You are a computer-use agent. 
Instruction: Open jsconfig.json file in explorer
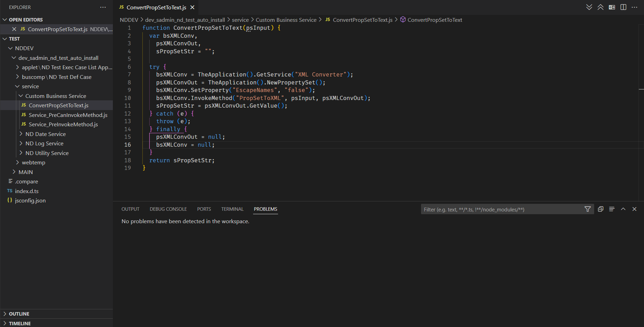(30, 200)
